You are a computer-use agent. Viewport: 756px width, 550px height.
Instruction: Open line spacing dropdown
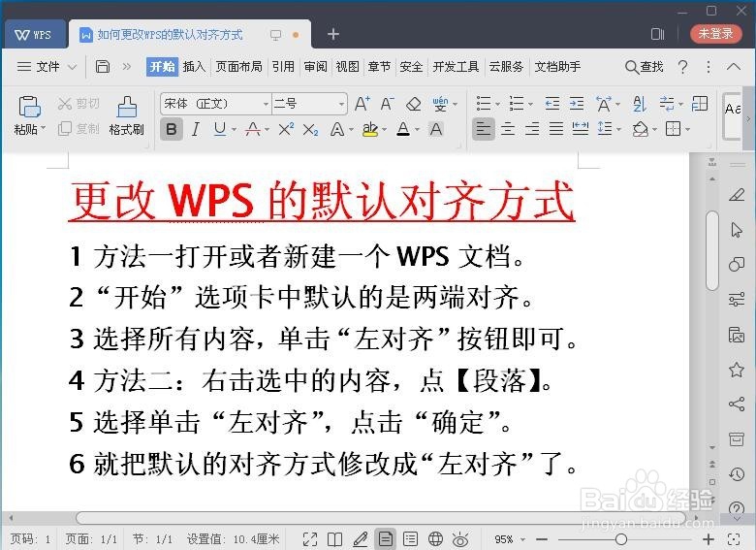[x=618, y=129]
